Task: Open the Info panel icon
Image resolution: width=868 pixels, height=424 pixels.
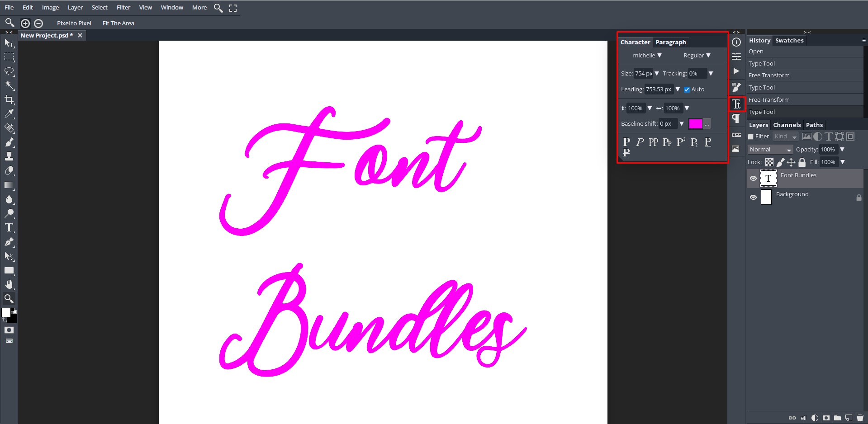Action: pyautogui.click(x=736, y=42)
